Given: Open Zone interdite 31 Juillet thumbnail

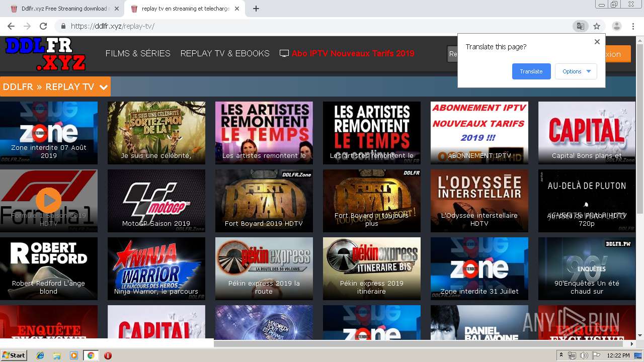Looking at the screenshot, I should [x=479, y=268].
